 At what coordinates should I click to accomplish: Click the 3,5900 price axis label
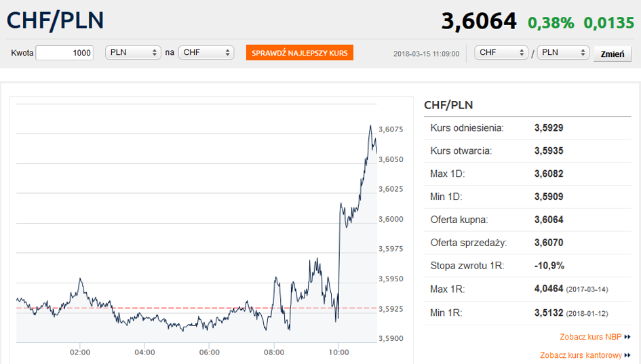pyautogui.click(x=391, y=339)
